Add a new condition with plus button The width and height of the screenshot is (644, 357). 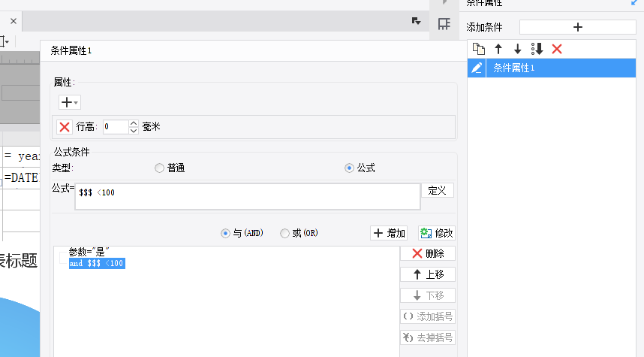click(x=577, y=27)
